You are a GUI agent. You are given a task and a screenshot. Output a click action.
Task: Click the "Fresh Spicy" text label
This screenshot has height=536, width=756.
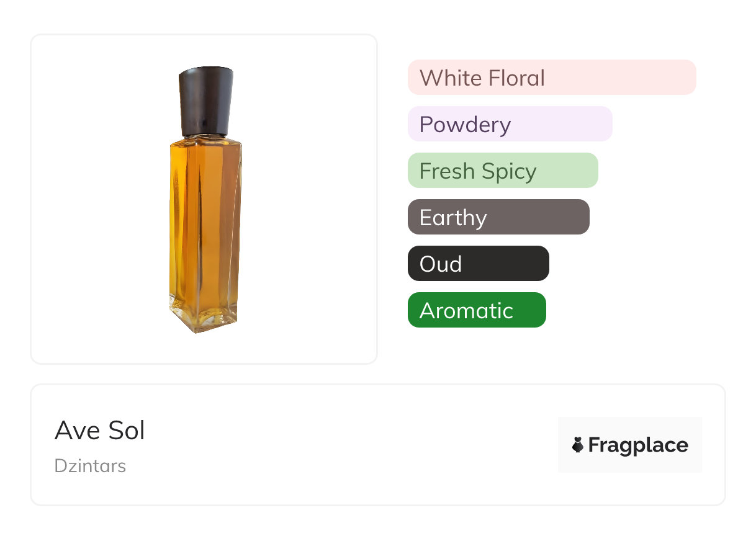[478, 171]
